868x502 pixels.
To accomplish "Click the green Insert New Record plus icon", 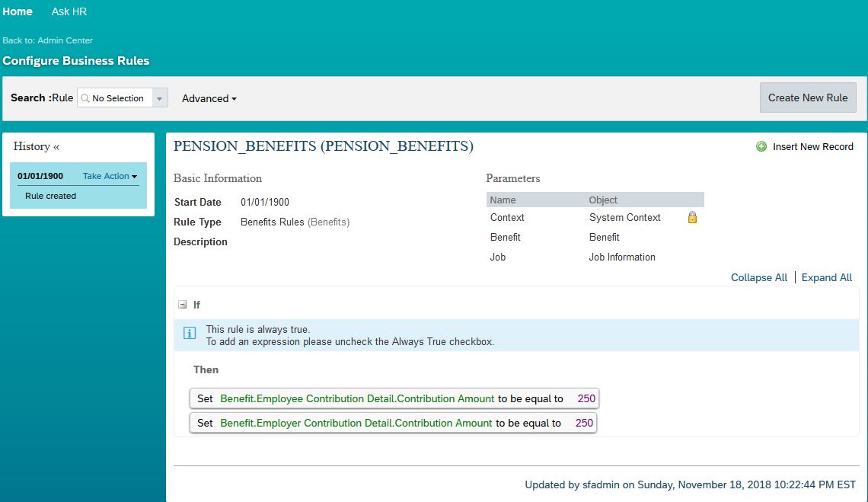I will [x=761, y=146].
